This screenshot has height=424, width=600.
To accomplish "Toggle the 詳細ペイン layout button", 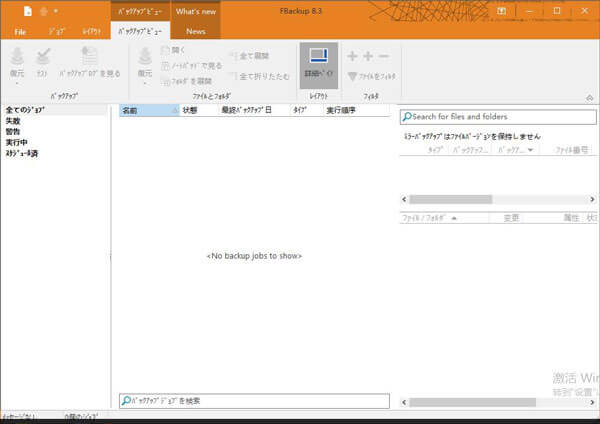I will click(x=319, y=65).
